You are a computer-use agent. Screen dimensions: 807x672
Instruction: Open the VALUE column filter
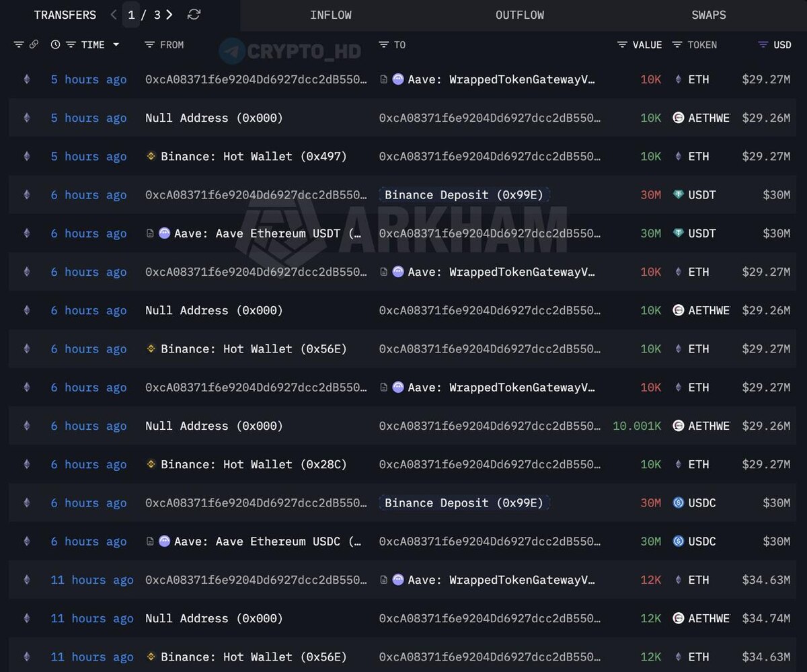623,45
